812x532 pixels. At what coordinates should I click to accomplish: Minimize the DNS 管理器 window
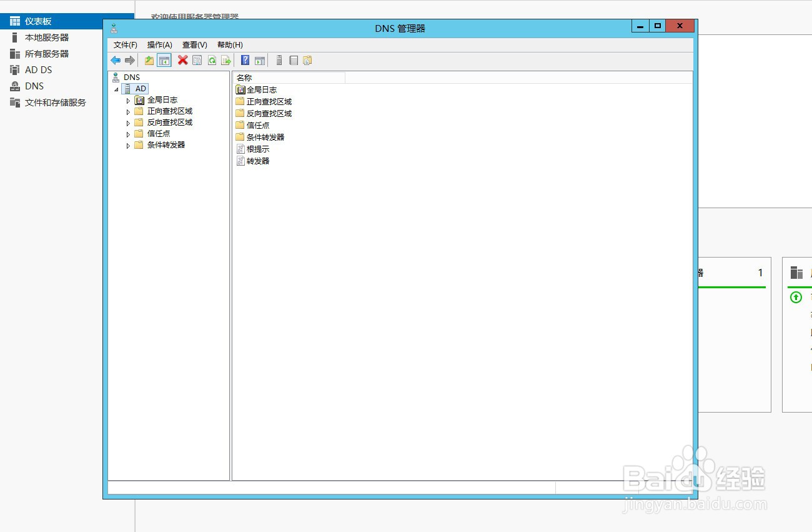[x=640, y=26]
